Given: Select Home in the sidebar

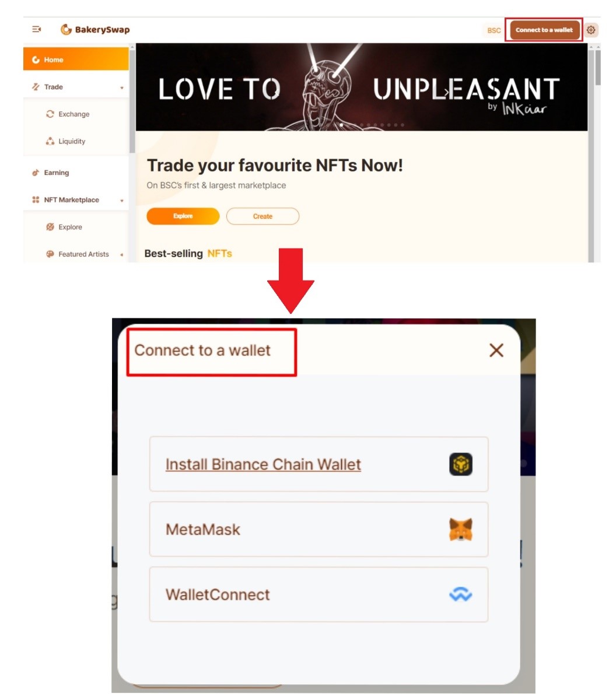Looking at the screenshot, I should coord(76,59).
